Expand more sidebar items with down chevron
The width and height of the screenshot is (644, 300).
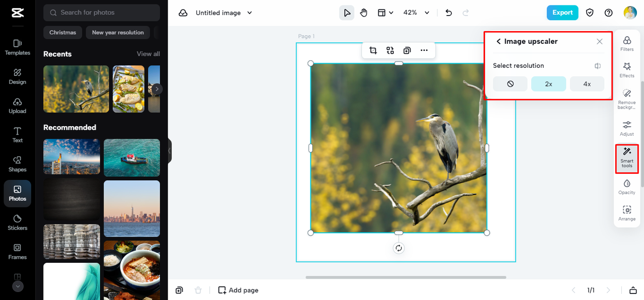18,286
